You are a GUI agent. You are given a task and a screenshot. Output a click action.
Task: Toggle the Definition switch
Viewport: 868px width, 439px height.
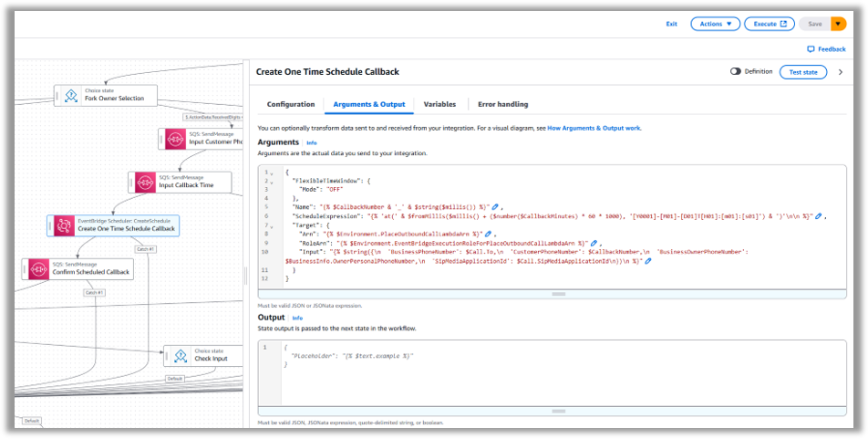[x=735, y=71]
